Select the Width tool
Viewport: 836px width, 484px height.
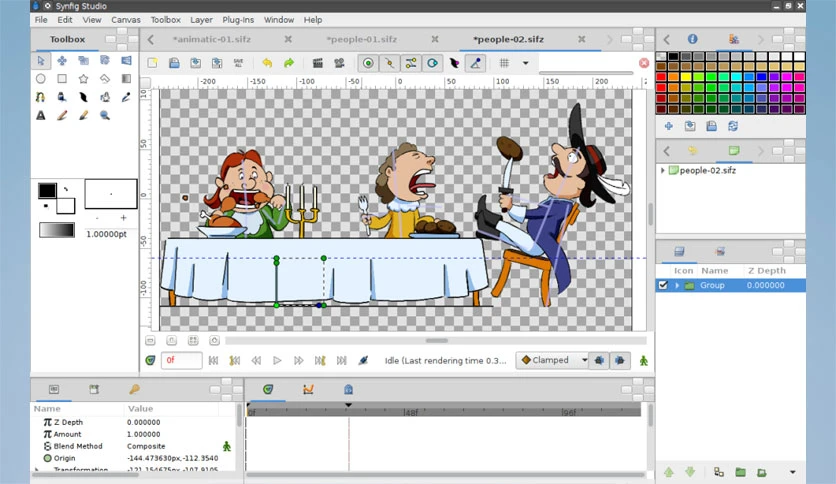83,97
